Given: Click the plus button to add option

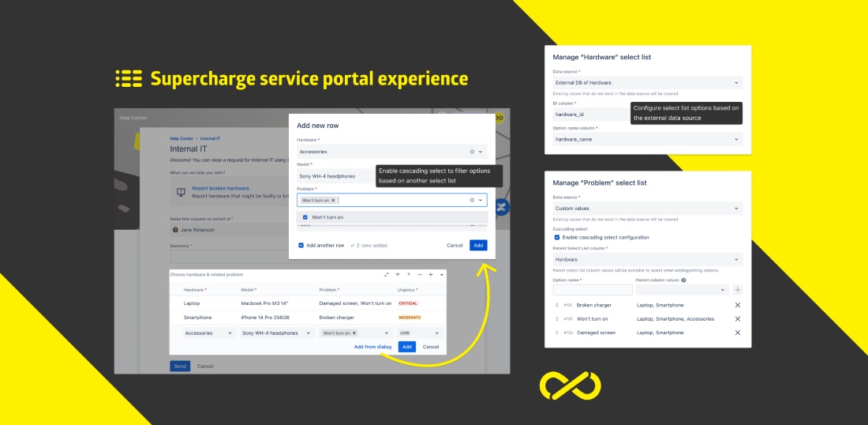Looking at the screenshot, I should pyautogui.click(x=738, y=290).
